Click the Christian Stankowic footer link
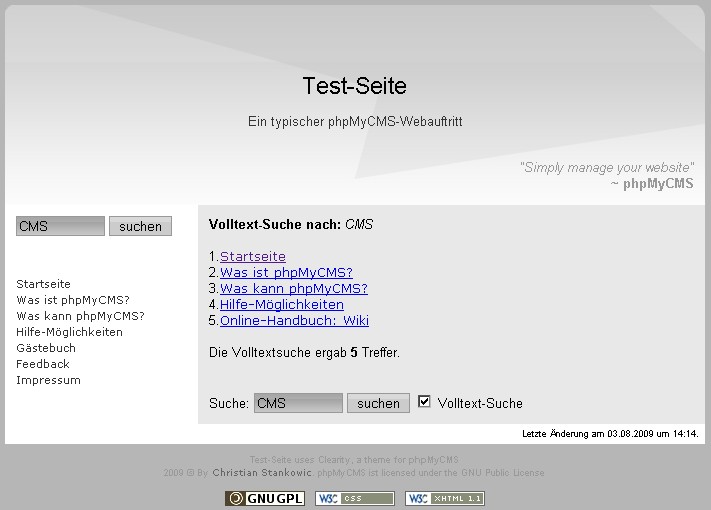This screenshot has height=510, width=711. pyautogui.click(x=263, y=473)
